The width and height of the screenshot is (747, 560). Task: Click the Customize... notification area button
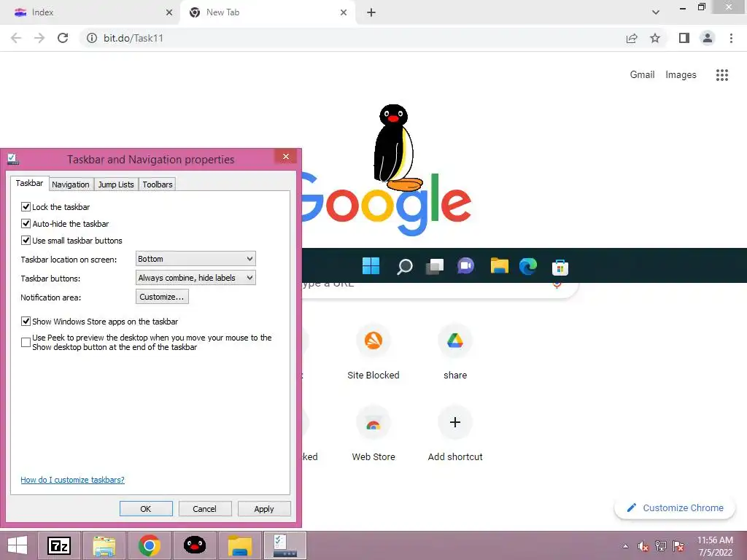(162, 297)
